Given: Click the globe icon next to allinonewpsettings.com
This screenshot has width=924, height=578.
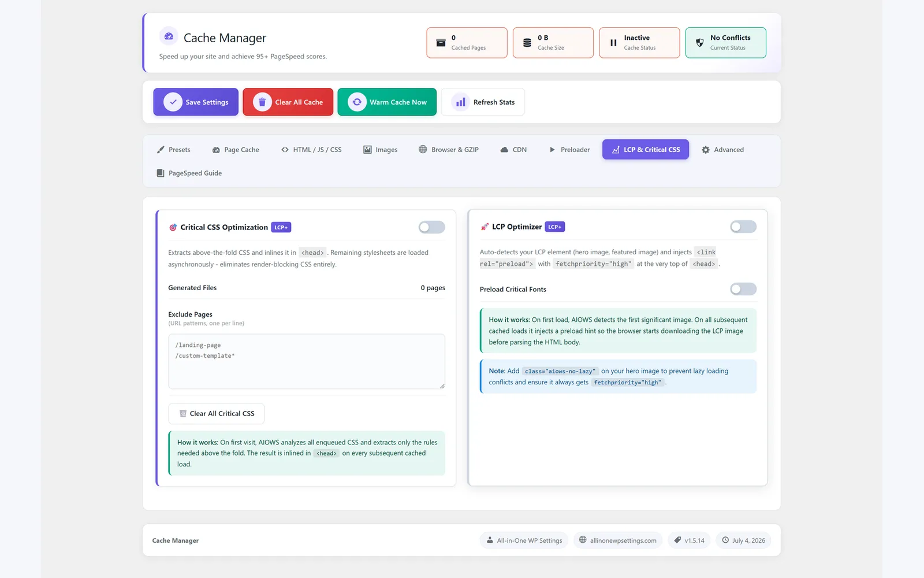Looking at the screenshot, I should 583,540.
